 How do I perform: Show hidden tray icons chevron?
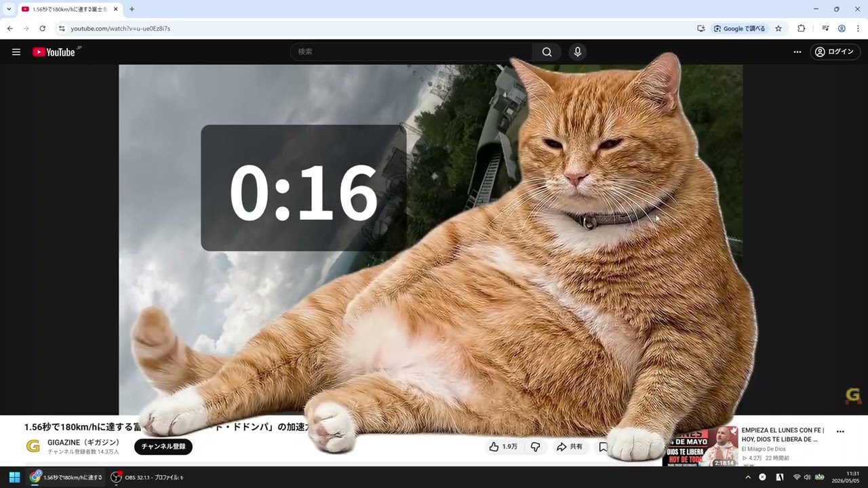748,477
